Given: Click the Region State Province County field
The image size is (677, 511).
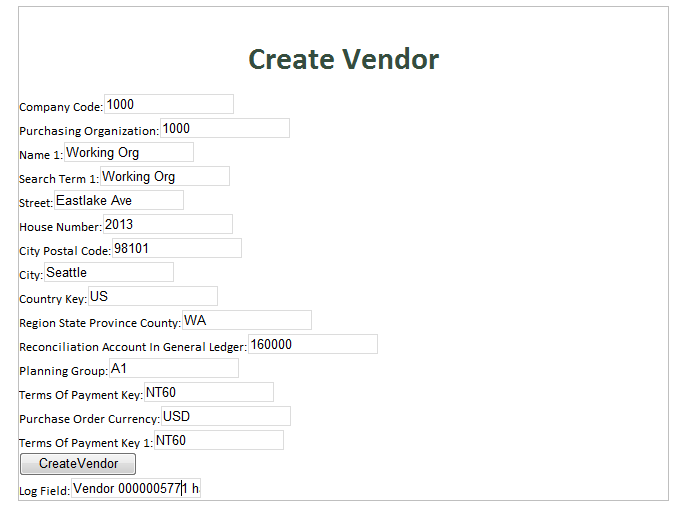Looking at the screenshot, I should pyautogui.click(x=246, y=320).
